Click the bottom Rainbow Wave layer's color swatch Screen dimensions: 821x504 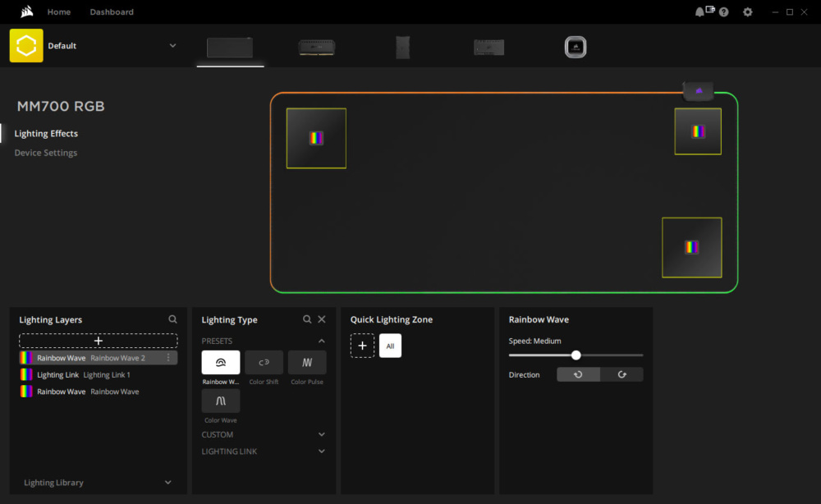coord(26,391)
